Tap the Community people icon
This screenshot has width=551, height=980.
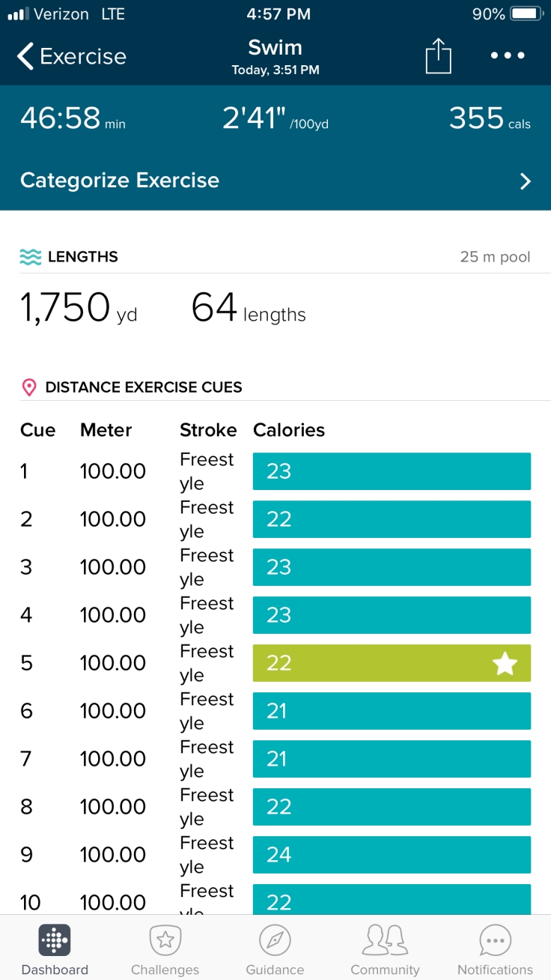coord(385,940)
